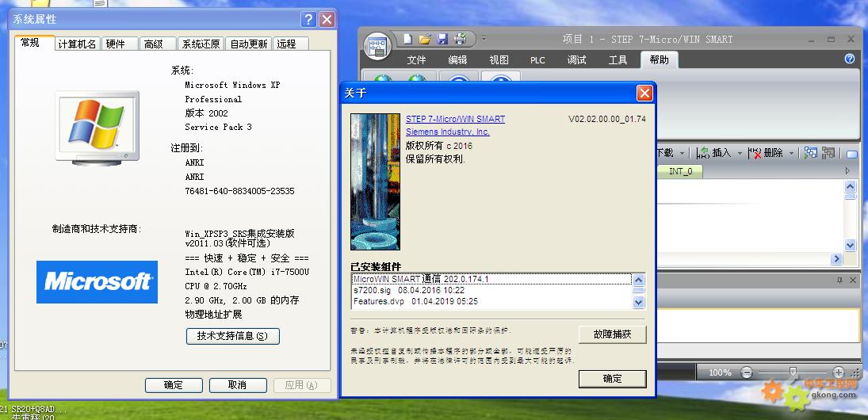
Task: Open the blue help question mark in ribbon
Action: tap(850, 59)
